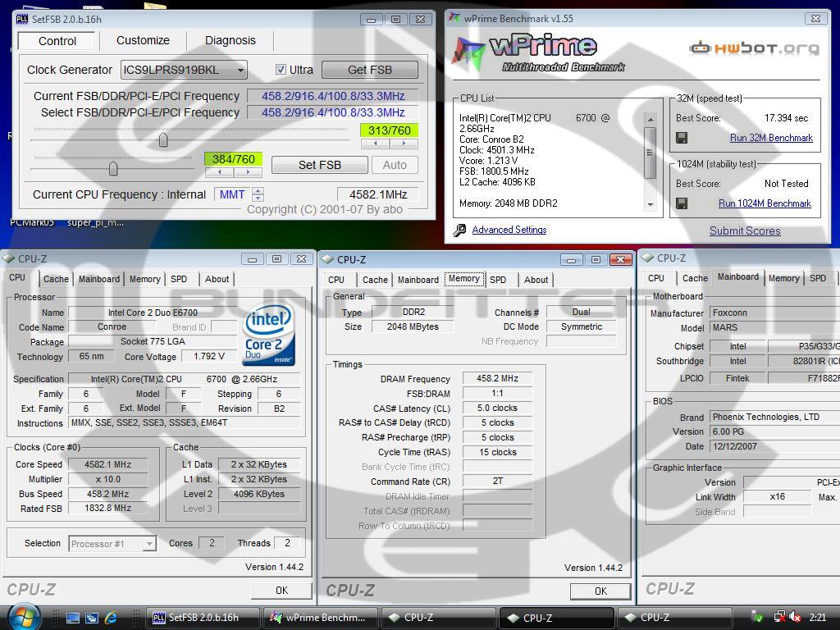Click the Select FSB frequency field

click(333, 112)
